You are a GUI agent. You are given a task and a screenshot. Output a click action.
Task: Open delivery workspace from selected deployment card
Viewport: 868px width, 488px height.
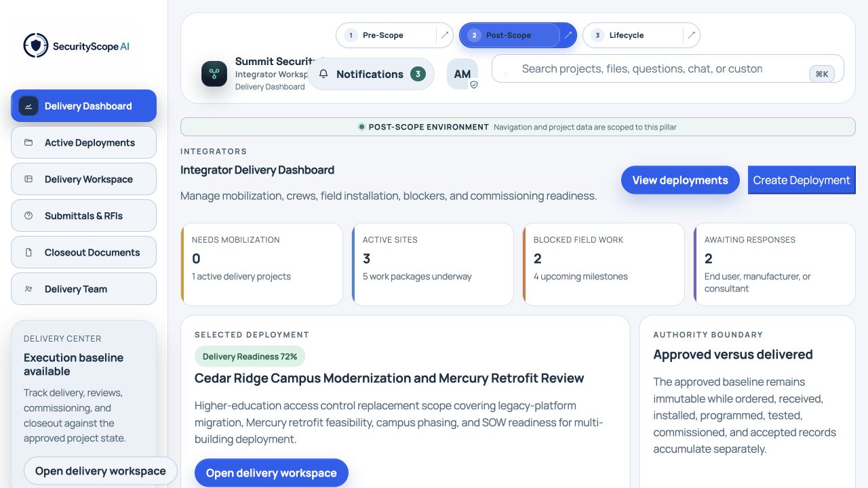[x=271, y=473]
